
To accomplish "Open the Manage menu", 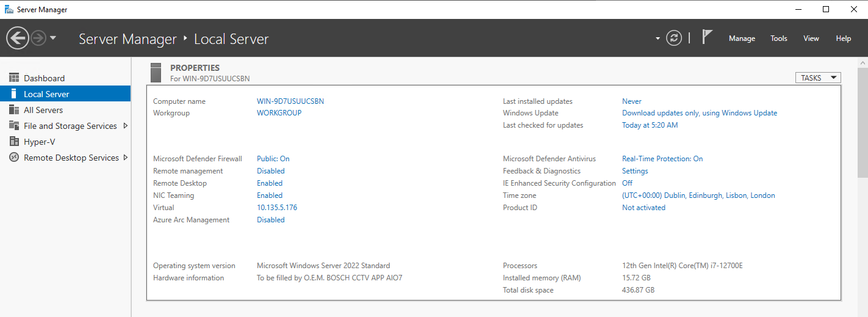I will (742, 38).
